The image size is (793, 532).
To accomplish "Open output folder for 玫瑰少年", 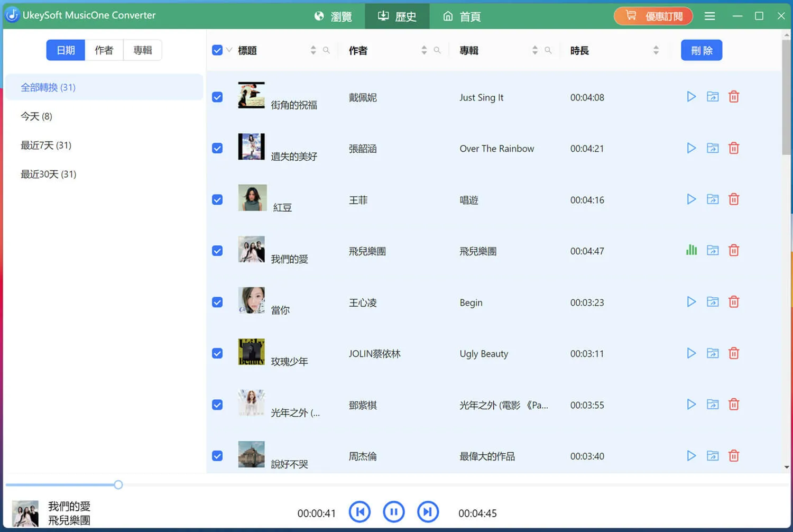I will point(713,353).
